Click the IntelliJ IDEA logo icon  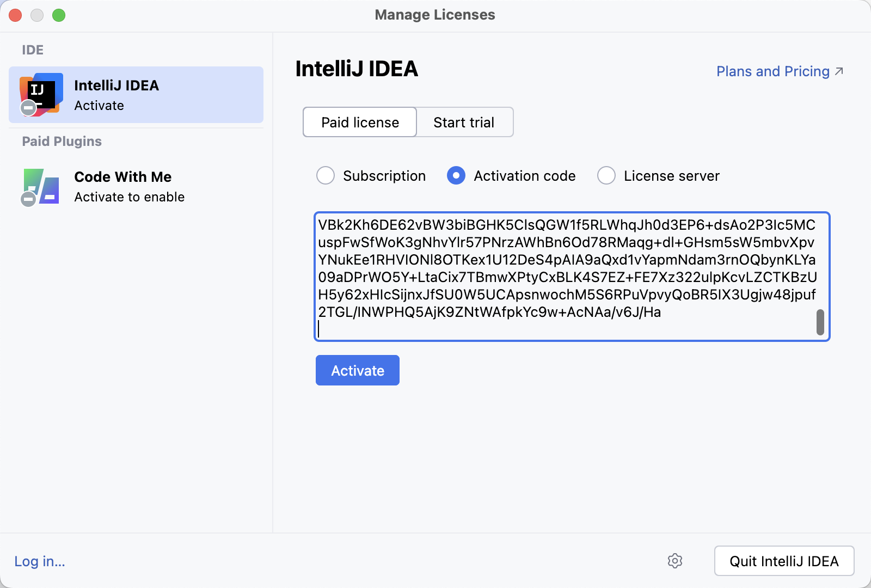pyautogui.click(x=42, y=94)
